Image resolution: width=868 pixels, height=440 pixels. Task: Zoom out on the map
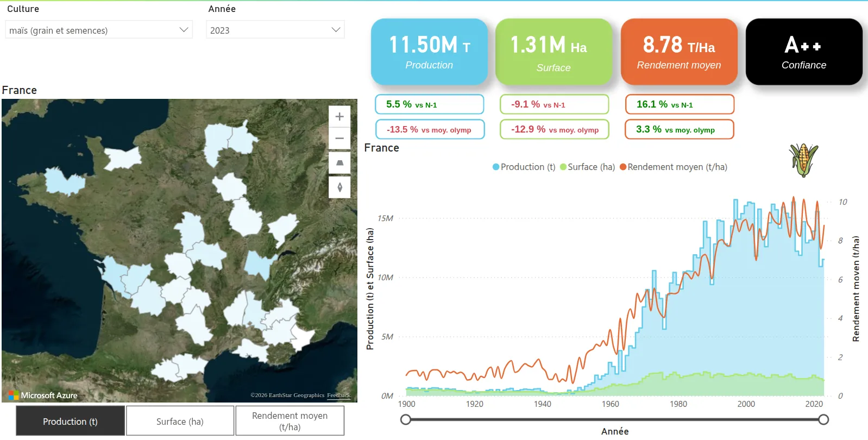339,139
